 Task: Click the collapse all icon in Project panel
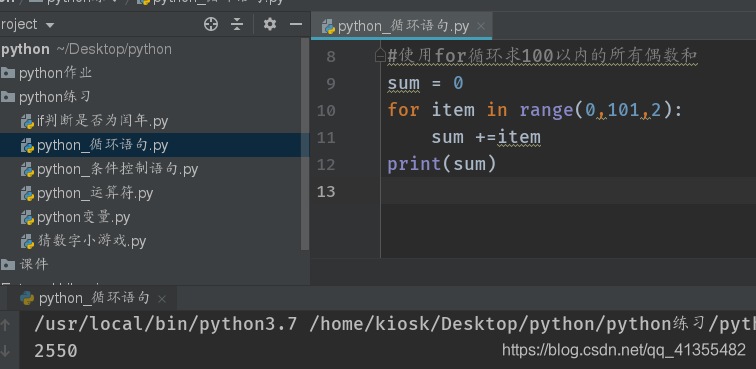[237, 24]
